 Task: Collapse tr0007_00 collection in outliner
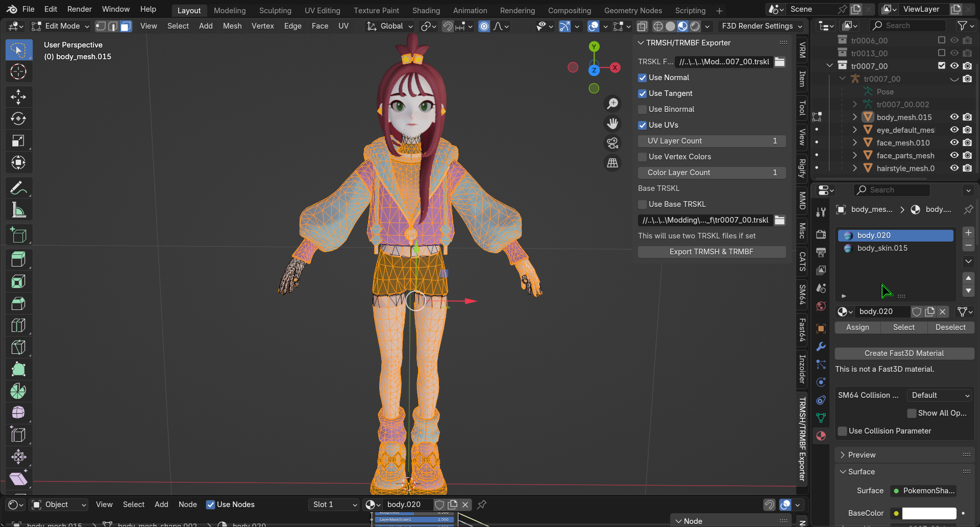point(829,66)
